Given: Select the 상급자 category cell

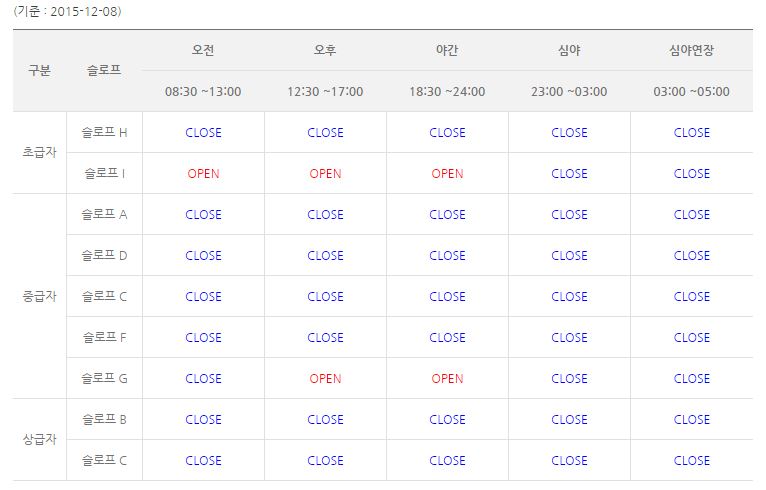Looking at the screenshot, I should tap(39, 440).
